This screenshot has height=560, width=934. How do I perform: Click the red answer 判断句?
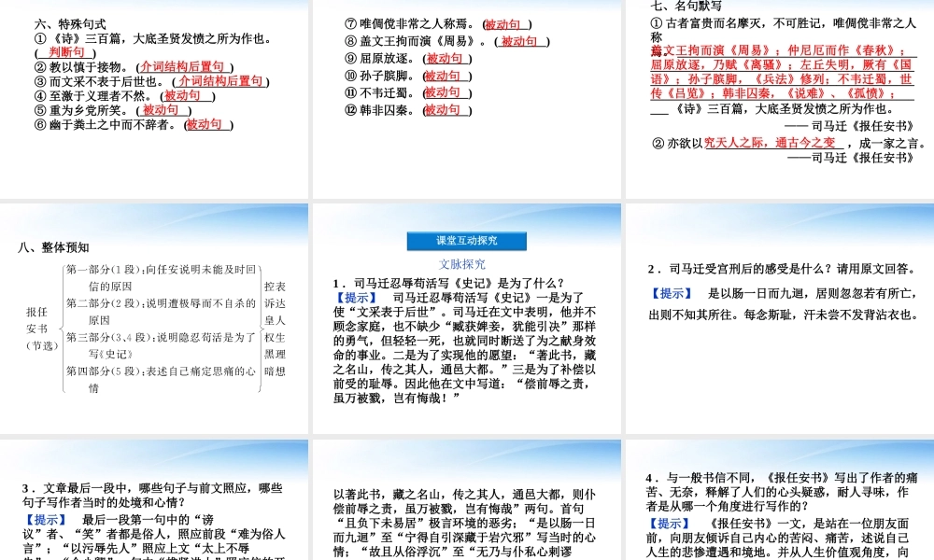66,52
